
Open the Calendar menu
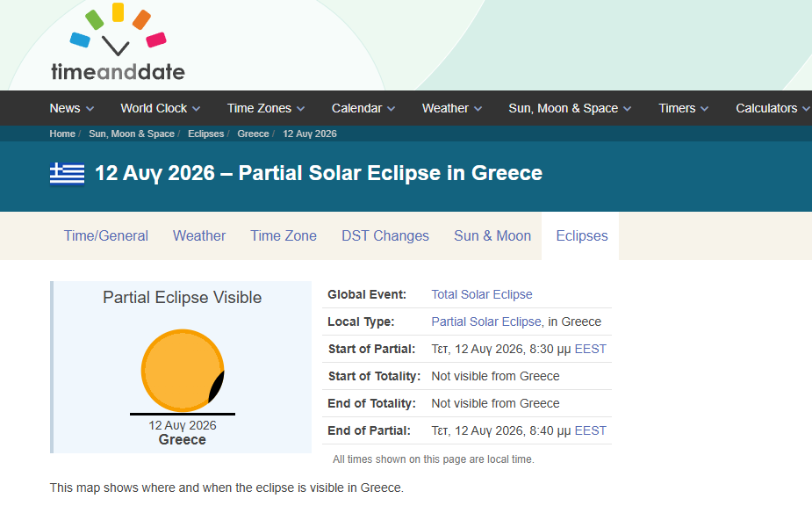[x=356, y=108]
